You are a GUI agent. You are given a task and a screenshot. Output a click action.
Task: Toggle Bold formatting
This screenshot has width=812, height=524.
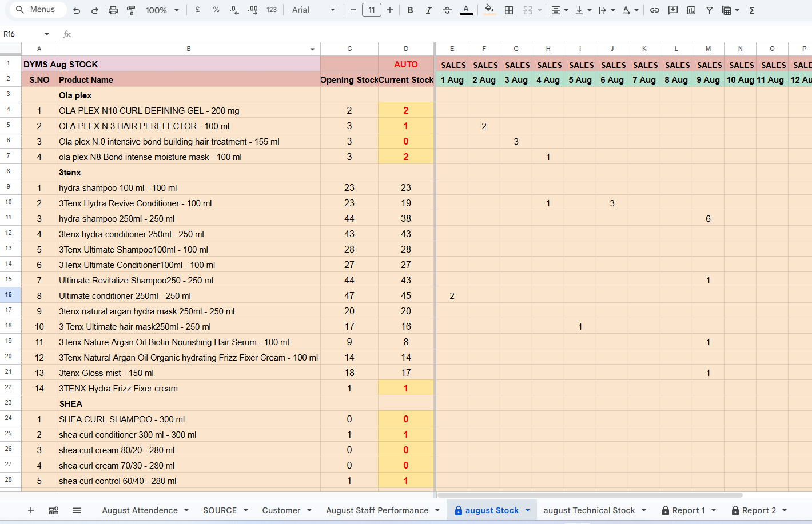[x=411, y=10]
